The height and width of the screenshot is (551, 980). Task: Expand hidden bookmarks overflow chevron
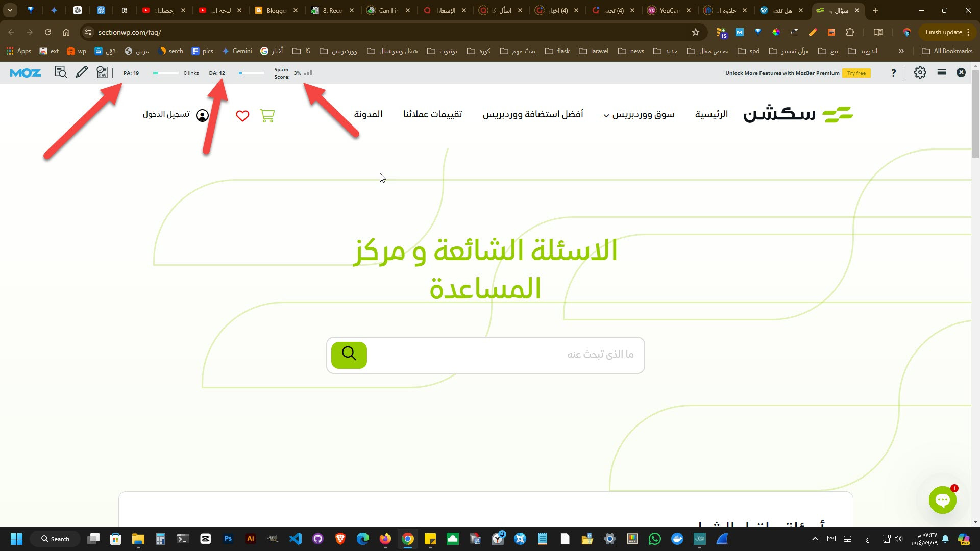(x=901, y=51)
